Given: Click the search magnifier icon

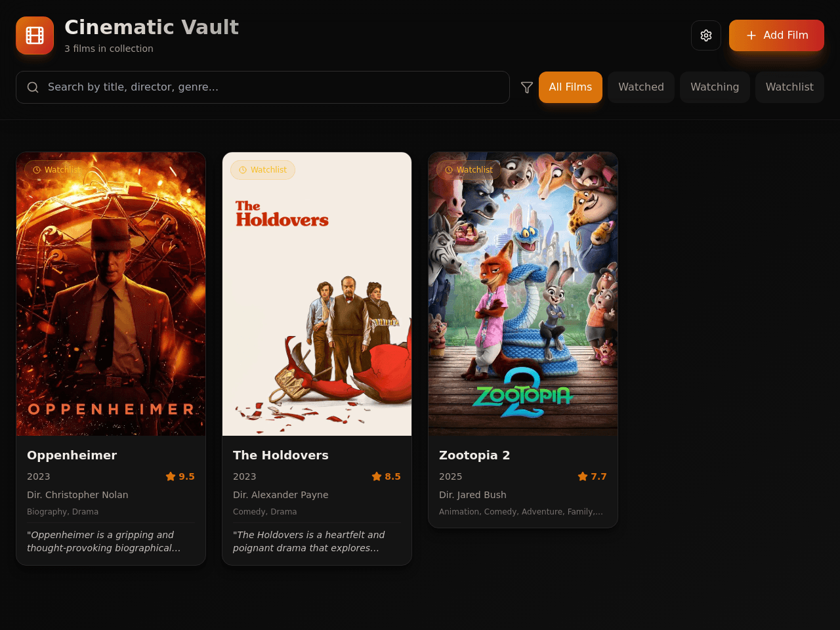Looking at the screenshot, I should 33,87.
